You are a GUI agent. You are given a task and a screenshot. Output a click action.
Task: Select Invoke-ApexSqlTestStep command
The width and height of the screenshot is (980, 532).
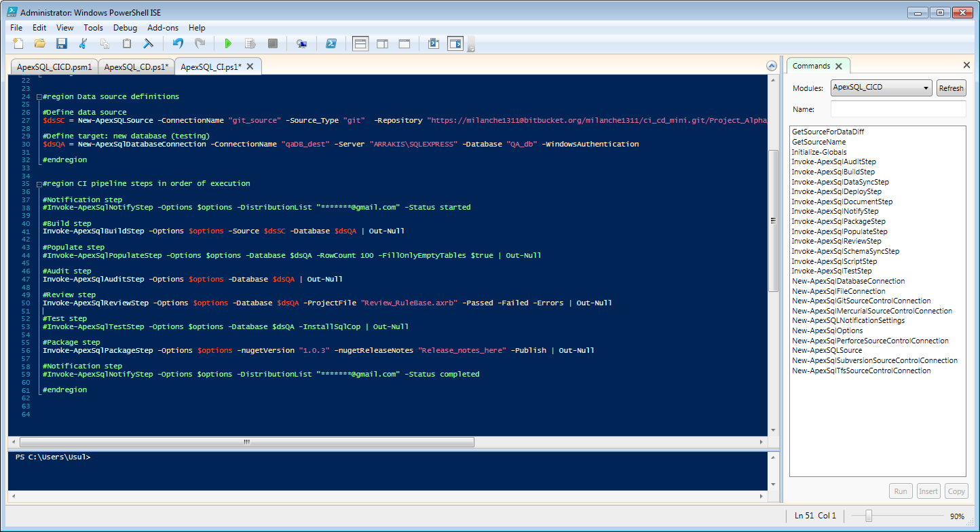[x=831, y=271]
